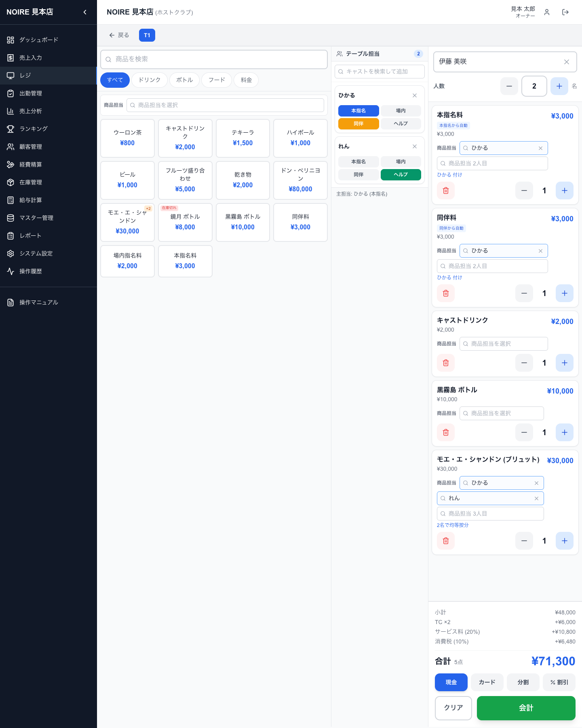The image size is (582, 728).
Task: Click the クリア button
Action: click(453, 708)
